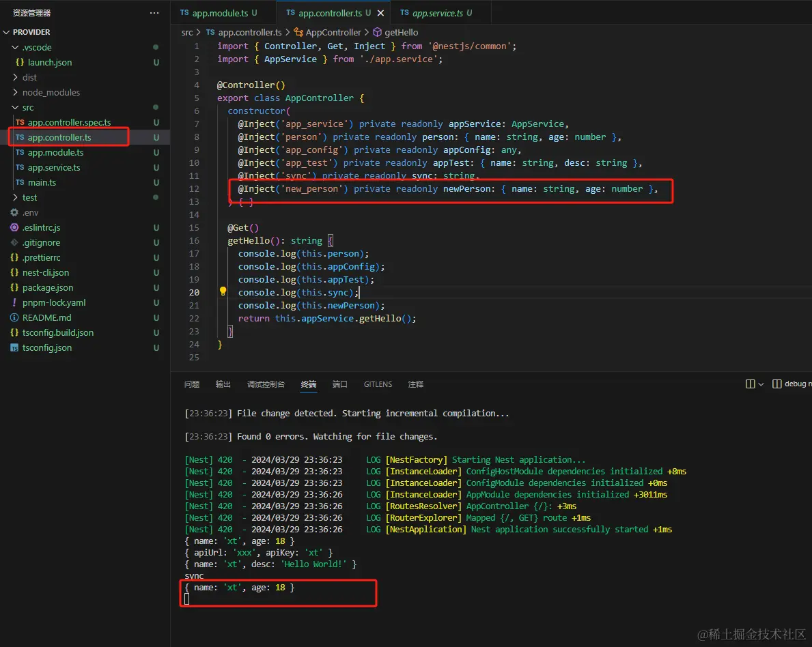Click the split terminal icon
The image size is (812, 647).
click(x=750, y=384)
